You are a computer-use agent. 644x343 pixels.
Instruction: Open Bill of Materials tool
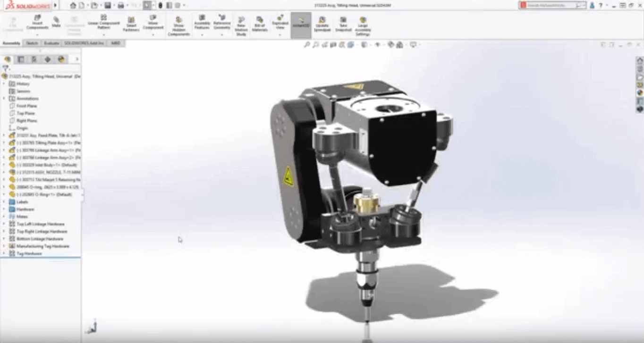pyautogui.click(x=260, y=25)
